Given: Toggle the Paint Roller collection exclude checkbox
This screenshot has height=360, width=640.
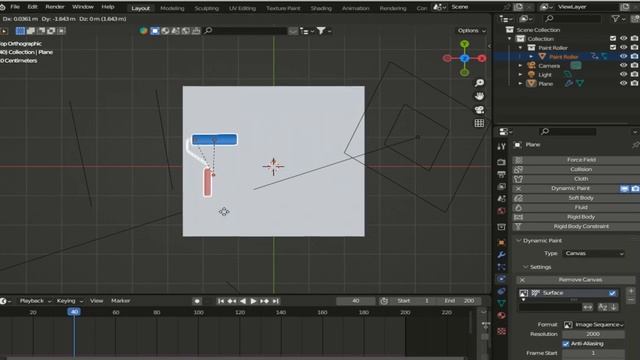Looking at the screenshot, I should coord(613,48).
